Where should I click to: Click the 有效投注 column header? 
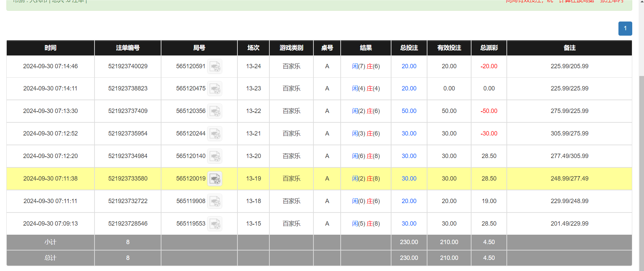pos(449,48)
